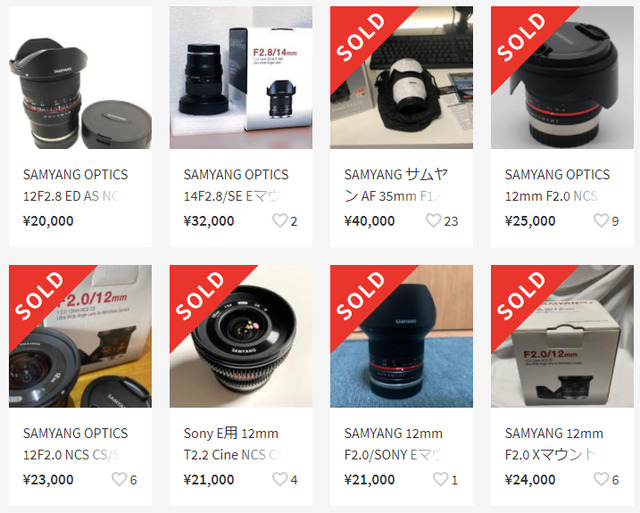Open sold cine lens close-up photo

point(241,336)
